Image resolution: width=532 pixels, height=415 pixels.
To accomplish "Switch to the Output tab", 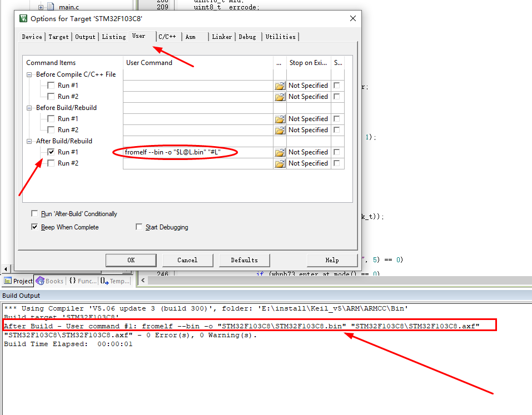I will coord(85,37).
